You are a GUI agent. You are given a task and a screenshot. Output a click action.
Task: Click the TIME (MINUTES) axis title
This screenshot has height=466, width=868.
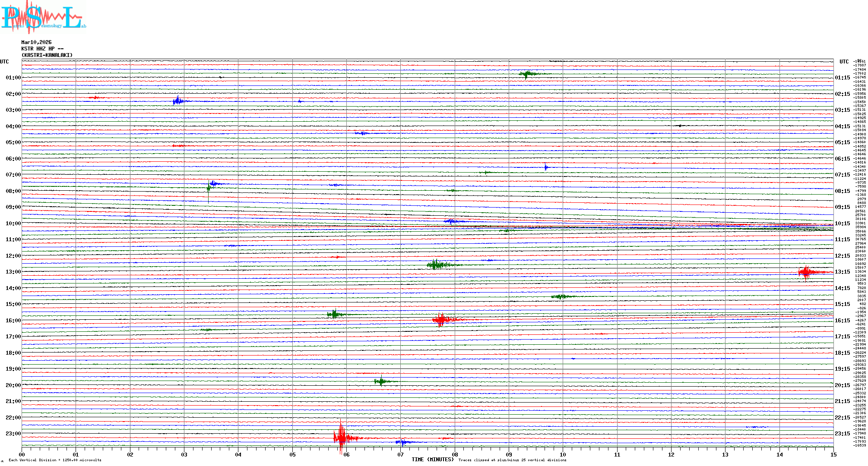click(x=432, y=460)
